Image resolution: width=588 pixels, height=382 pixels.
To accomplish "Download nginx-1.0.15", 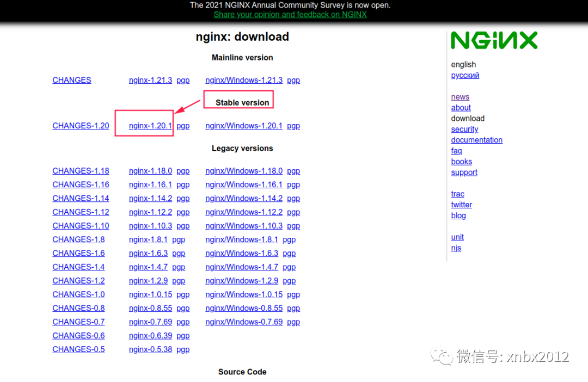I will [150, 294].
